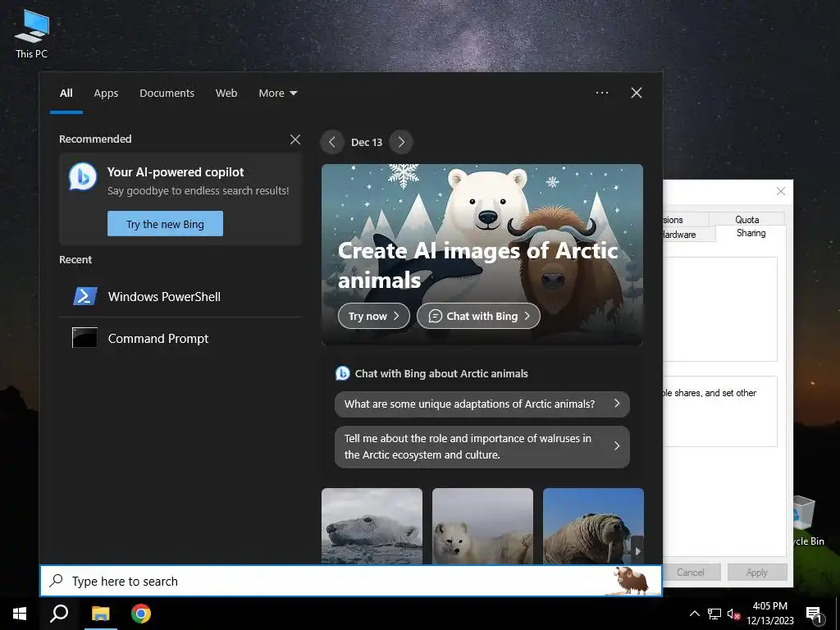Viewport: 840px width, 630px height.
Task: Click the muted volume tray icon
Action: [x=733, y=614]
